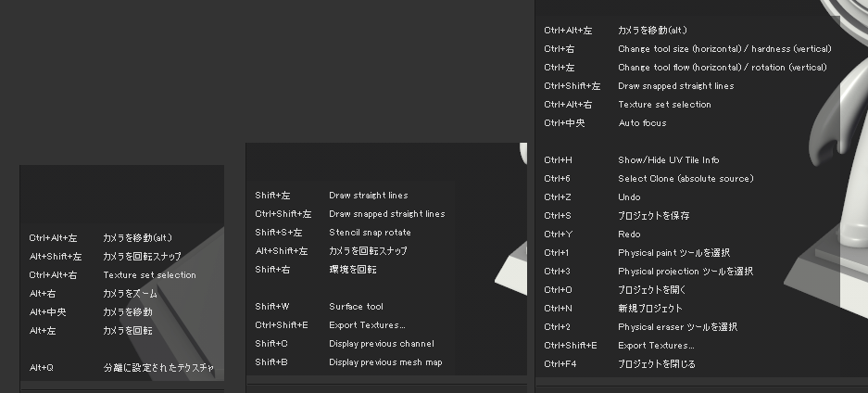Click Physical eraser ツールを選択 entry

pos(677,327)
